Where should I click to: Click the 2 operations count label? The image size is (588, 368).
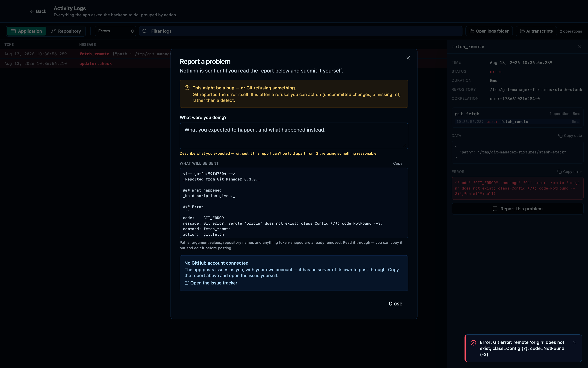pos(571,31)
